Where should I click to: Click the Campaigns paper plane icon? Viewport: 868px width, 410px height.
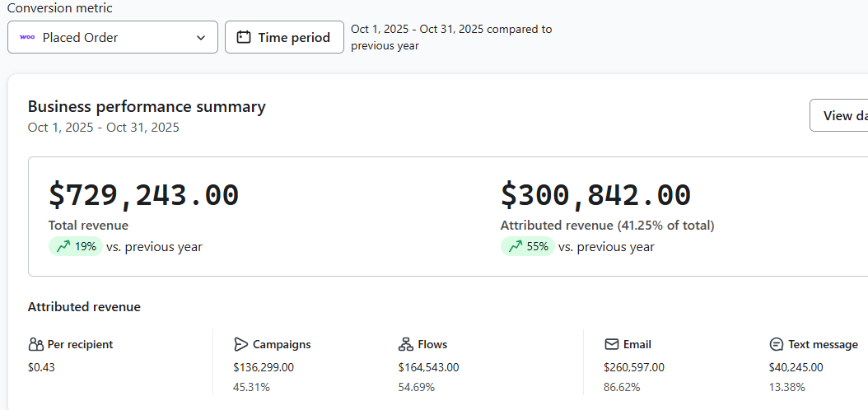pyautogui.click(x=240, y=344)
